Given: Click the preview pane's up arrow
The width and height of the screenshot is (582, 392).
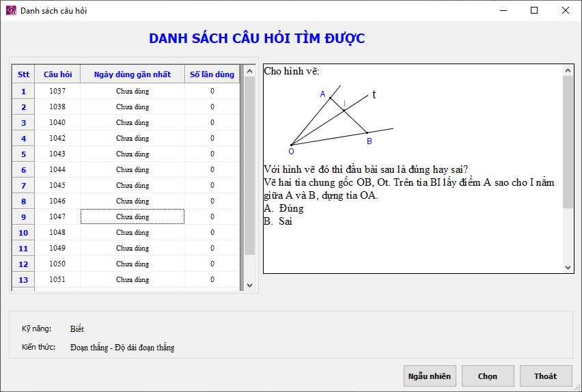Looking at the screenshot, I should click(x=568, y=70).
